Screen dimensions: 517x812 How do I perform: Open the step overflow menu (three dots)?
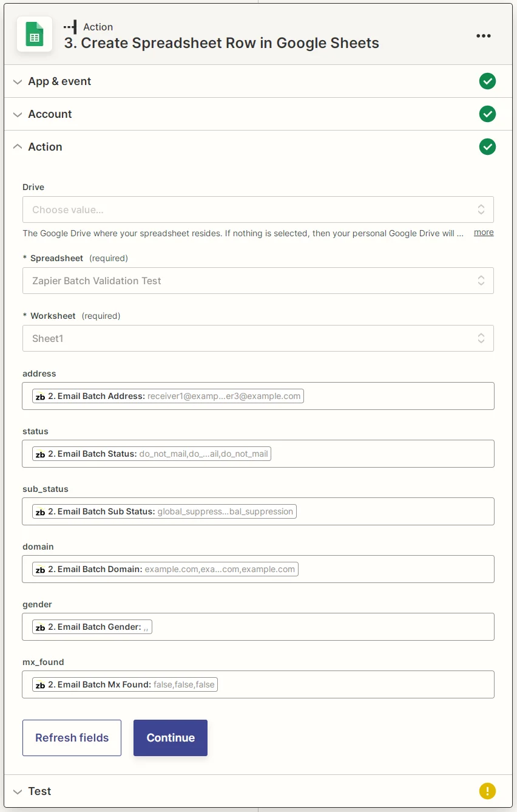coord(484,36)
